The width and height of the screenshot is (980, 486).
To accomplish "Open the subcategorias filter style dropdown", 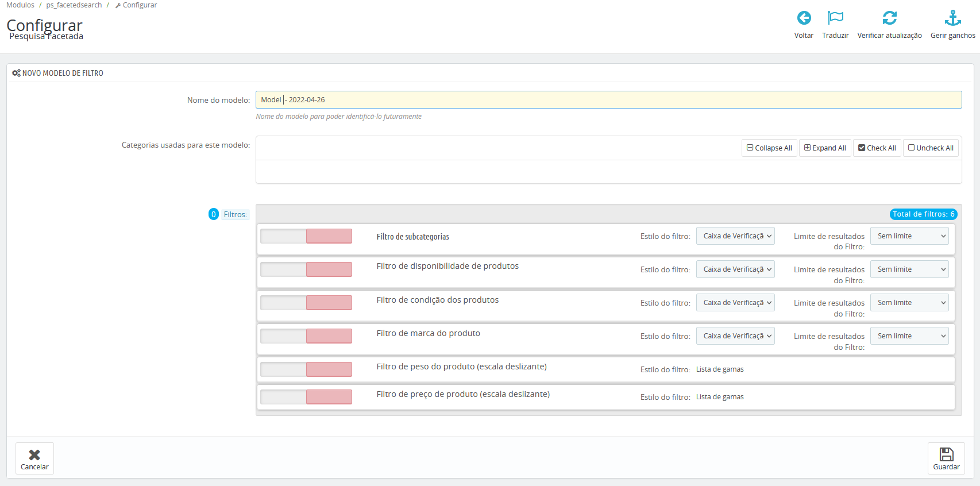I will (735, 236).
